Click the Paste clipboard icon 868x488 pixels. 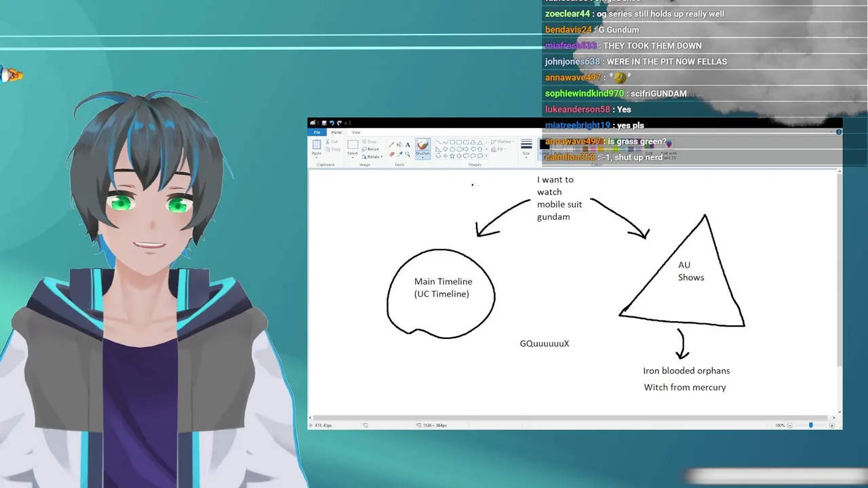[x=317, y=144]
